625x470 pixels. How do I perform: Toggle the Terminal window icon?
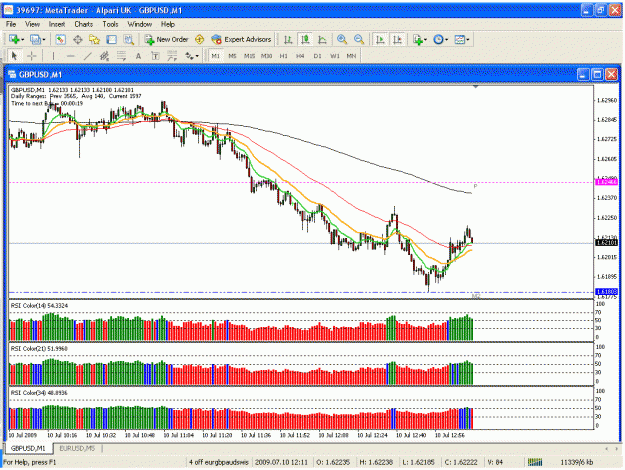click(x=112, y=39)
